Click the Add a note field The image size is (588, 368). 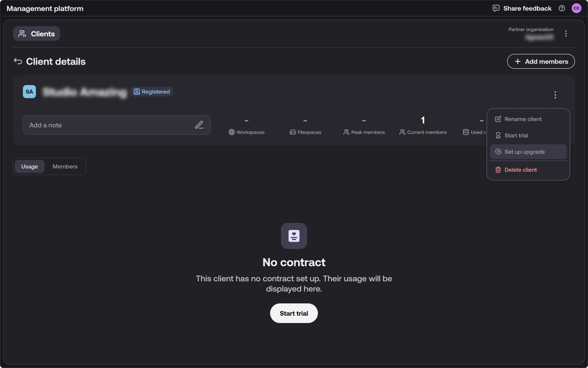tap(117, 125)
